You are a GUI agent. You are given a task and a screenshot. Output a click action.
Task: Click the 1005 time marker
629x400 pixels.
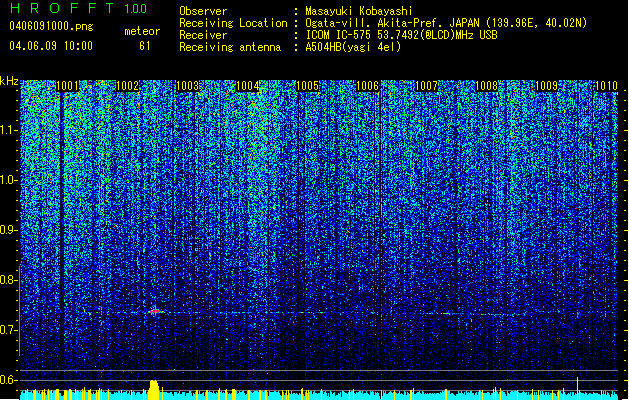307,86
